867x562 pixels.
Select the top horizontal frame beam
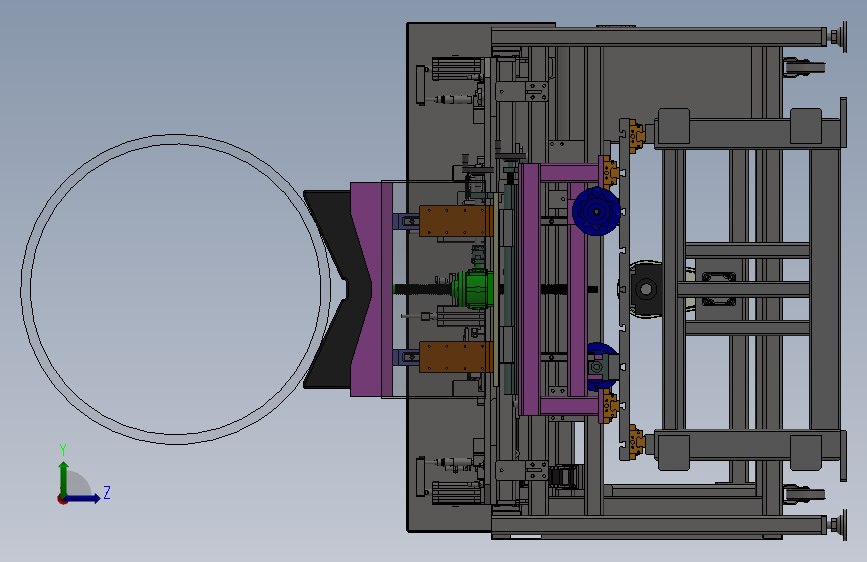(x=658, y=37)
